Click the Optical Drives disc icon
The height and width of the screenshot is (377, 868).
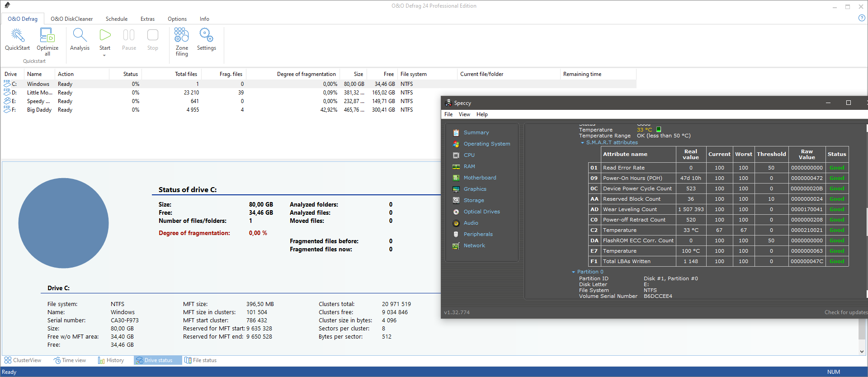click(x=456, y=212)
